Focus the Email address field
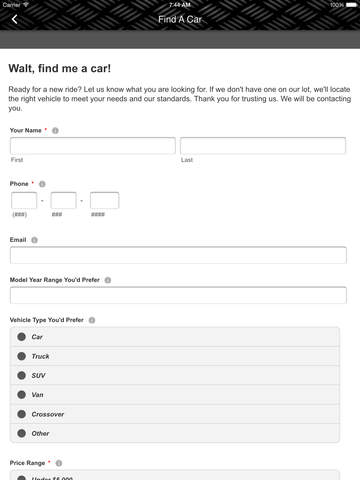This screenshot has width=360, height=480. [178, 255]
